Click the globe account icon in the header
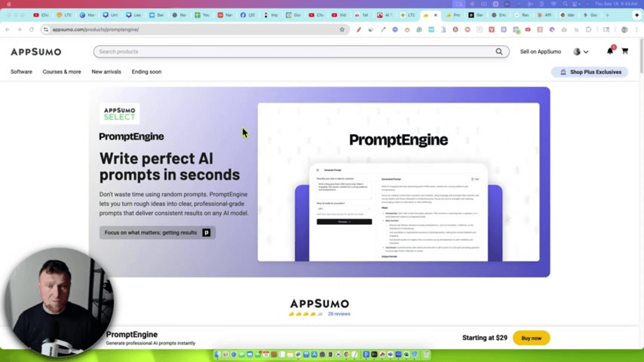Image resolution: width=644 pixels, height=362 pixels. 576,51
